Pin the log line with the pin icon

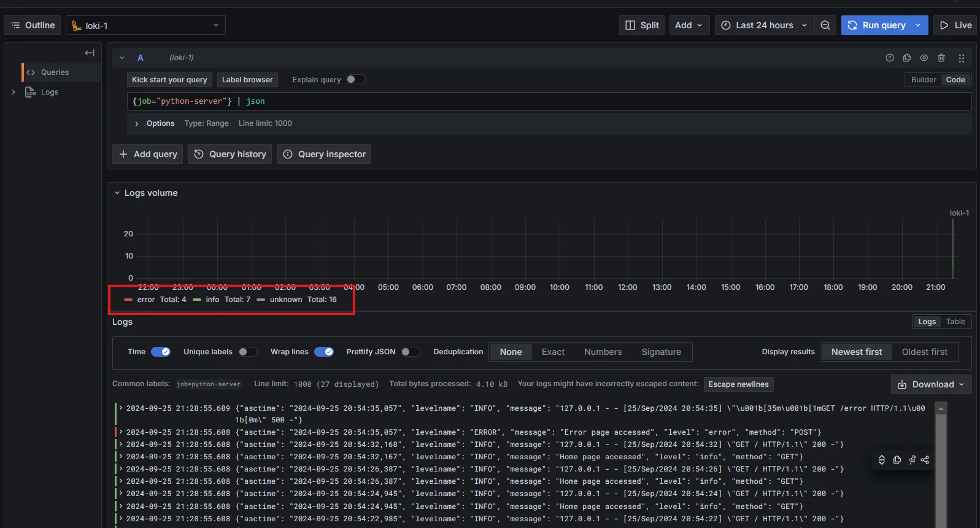coord(912,460)
